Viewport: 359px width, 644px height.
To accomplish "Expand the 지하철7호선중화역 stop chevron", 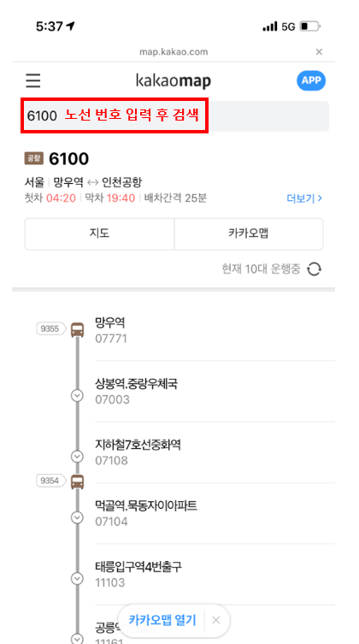I will pyautogui.click(x=77, y=457).
